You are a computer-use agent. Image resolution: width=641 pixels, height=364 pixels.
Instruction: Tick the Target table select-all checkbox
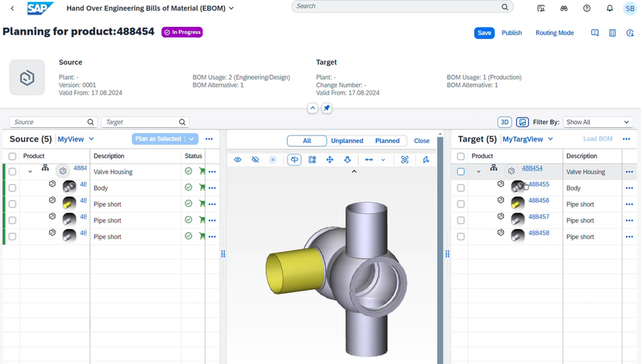(461, 156)
